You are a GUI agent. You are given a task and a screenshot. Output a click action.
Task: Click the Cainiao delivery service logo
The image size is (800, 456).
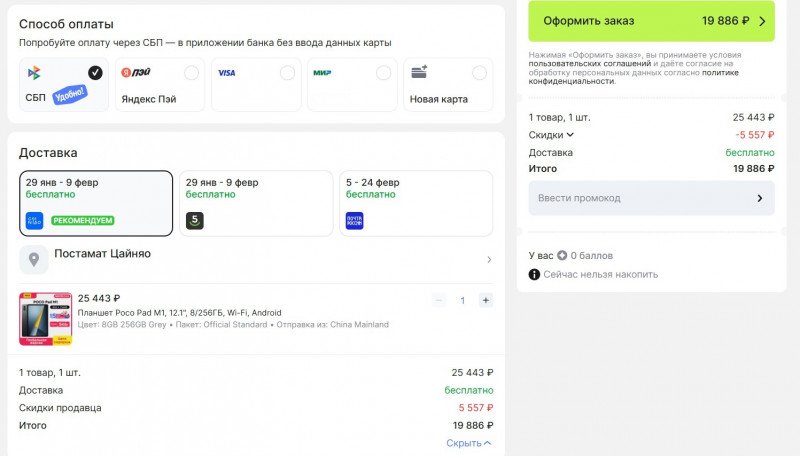(x=35, y=220)
